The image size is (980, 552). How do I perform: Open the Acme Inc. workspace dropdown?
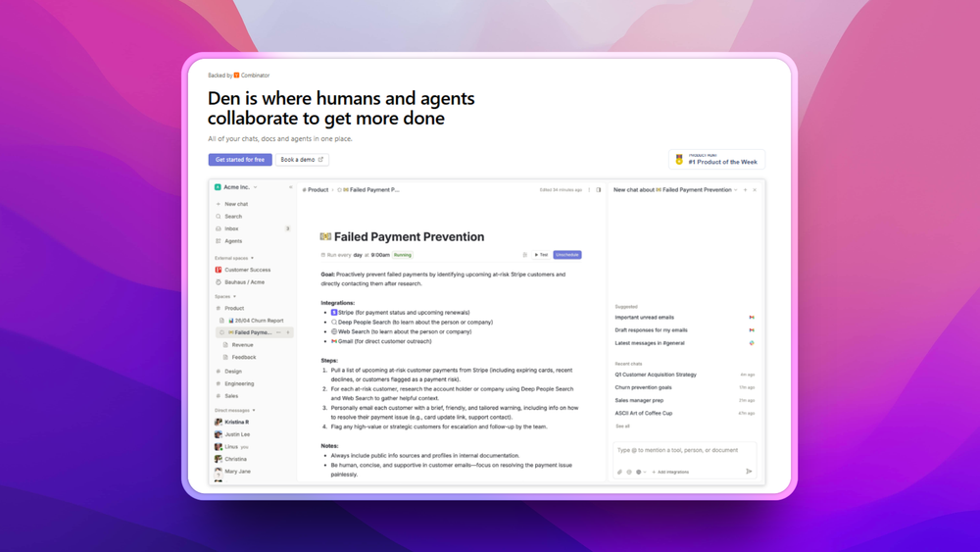coord(236,187)
